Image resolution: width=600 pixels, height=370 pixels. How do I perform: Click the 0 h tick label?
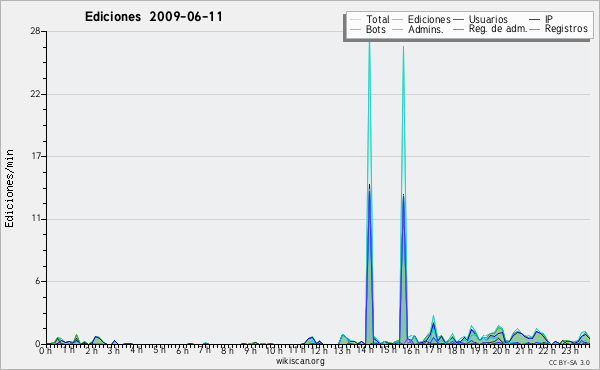[x=45, y=350]
